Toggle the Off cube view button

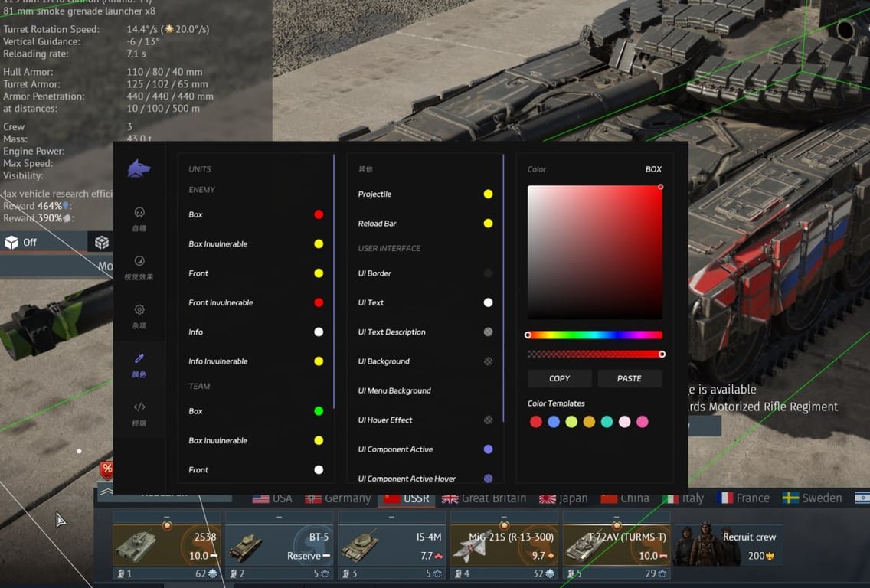(44, 243)
